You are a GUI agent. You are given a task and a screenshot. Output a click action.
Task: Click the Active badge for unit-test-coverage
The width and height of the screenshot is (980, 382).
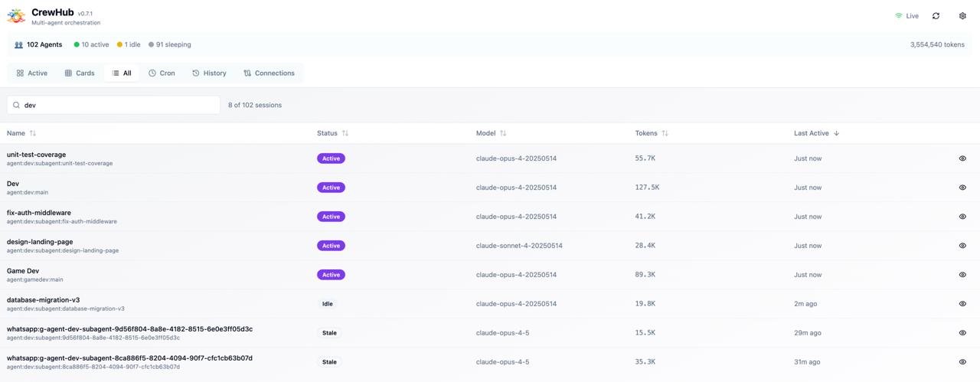point(331,158)
